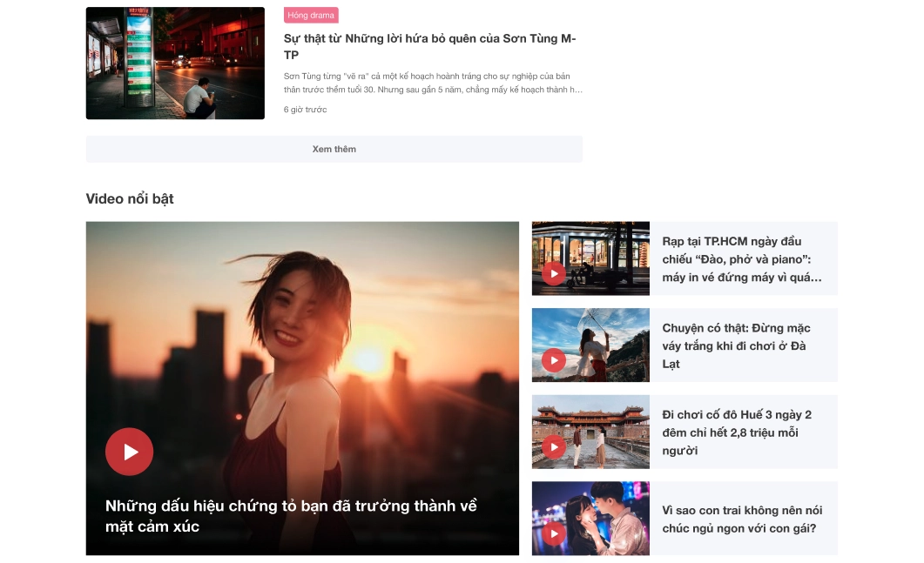Image resolution: width=924 pixels, height=563 pixels.
Task: Play the featured video about emotional maturity
Action: (x=129, y=452)
